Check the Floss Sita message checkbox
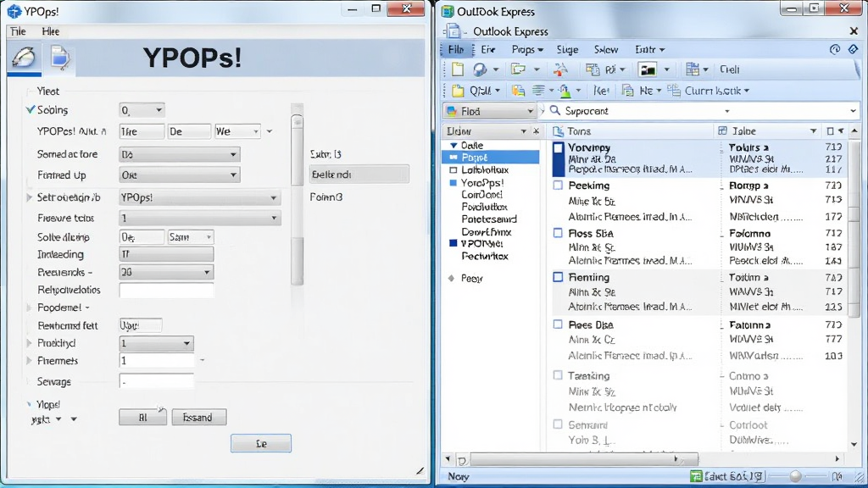This screenshot has height=488, width=868. (558, 233)
